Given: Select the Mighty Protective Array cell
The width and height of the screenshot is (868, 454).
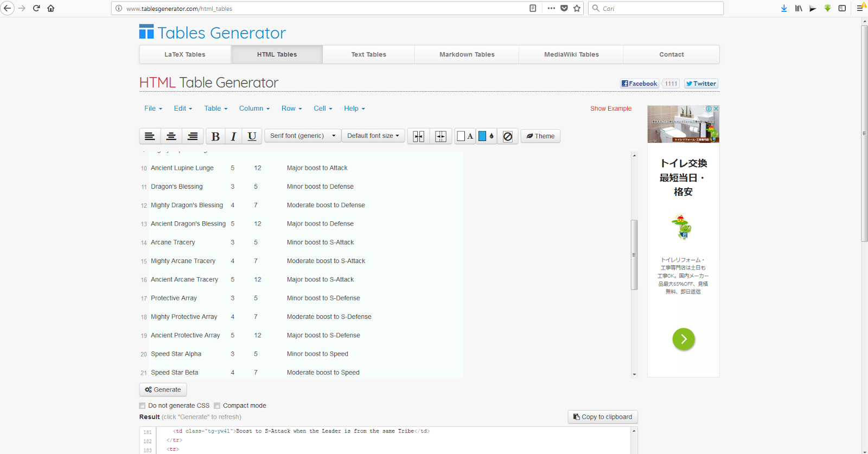Looking at the screenshot, I should pos(184,317).
